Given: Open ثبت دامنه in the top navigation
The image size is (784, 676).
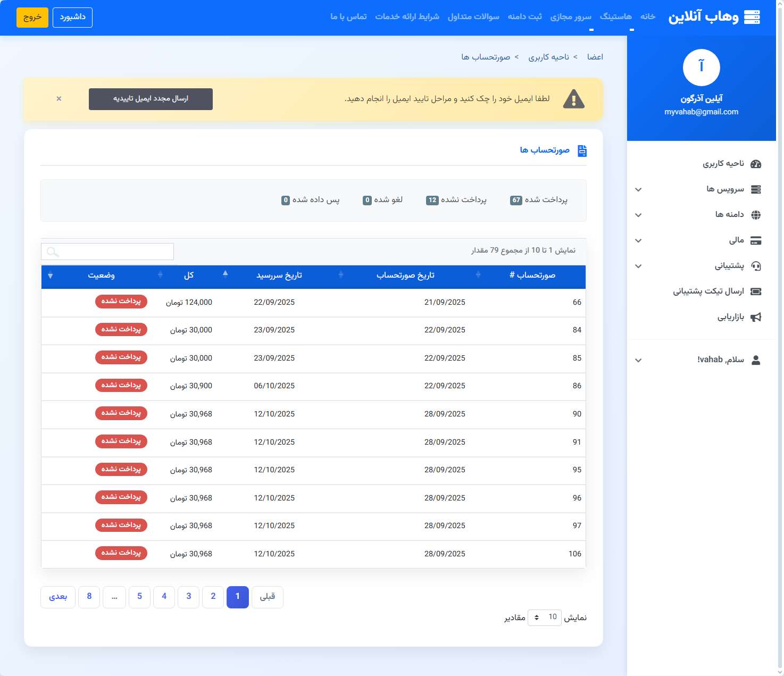Looking at the screenshot, I should tap(524, 16).
